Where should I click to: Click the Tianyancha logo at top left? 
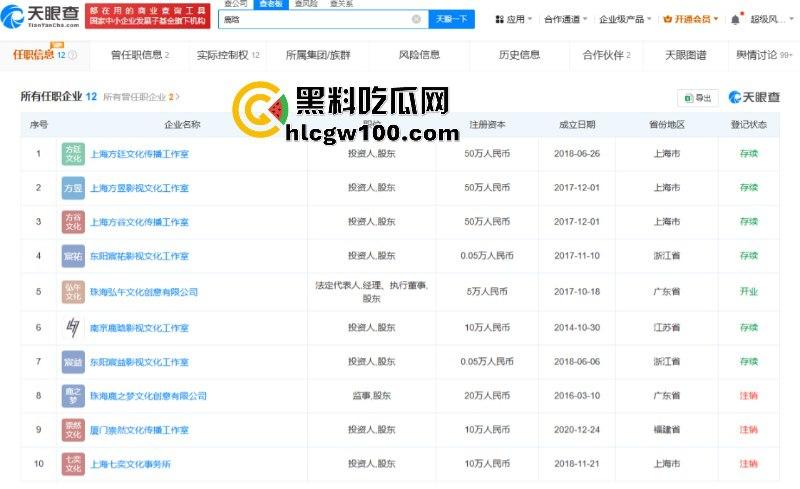click(x=40, y=16)
